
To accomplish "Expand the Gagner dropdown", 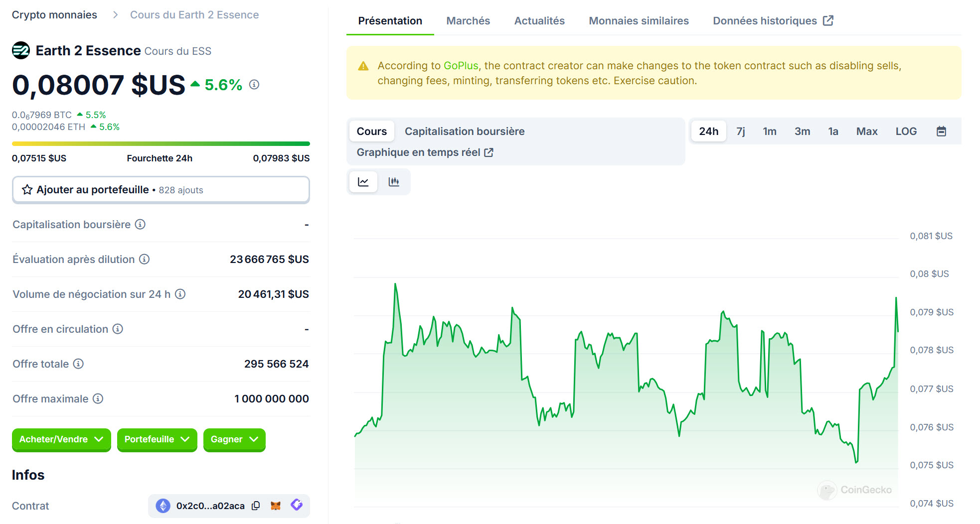I will coord(234,439).
